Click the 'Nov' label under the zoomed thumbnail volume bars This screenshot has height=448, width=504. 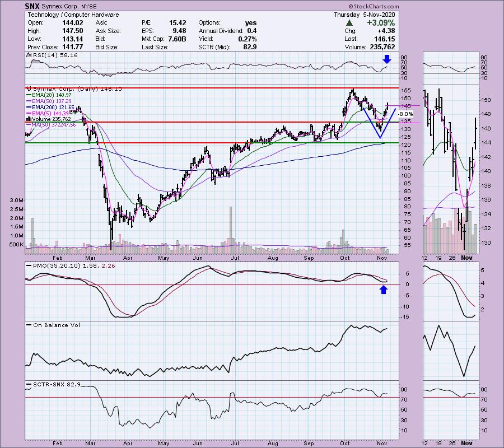[x=466, y=258]
